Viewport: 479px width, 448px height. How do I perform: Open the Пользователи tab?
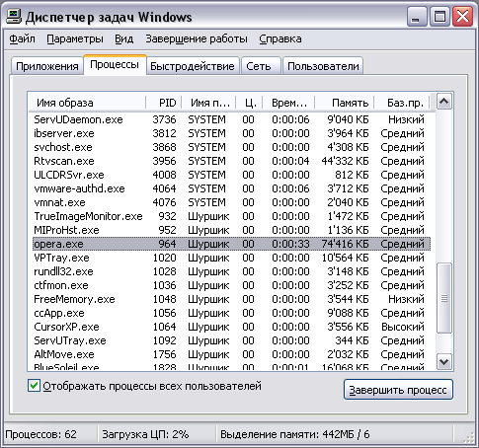click(323, 66)
